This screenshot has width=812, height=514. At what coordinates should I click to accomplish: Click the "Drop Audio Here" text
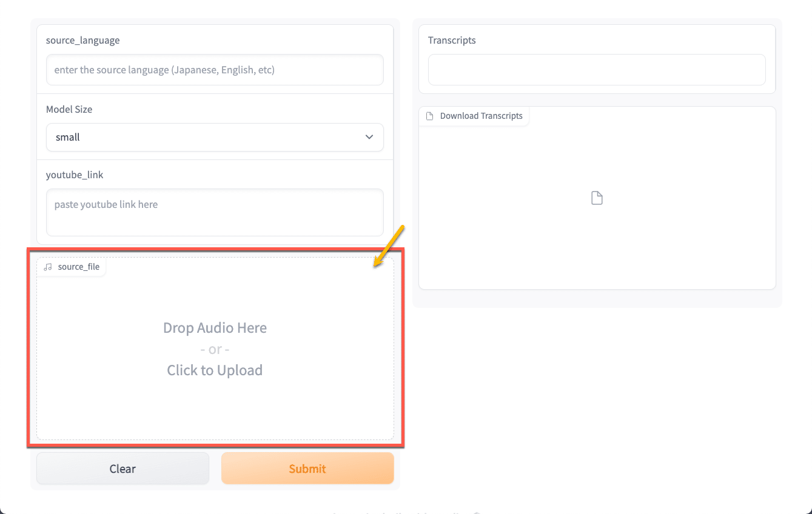click(215, 328)
